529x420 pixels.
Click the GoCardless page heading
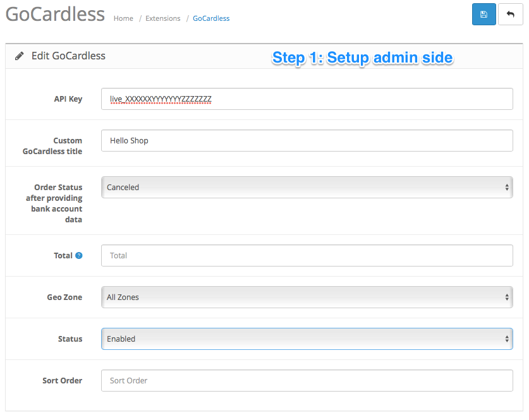pos(56,14)
